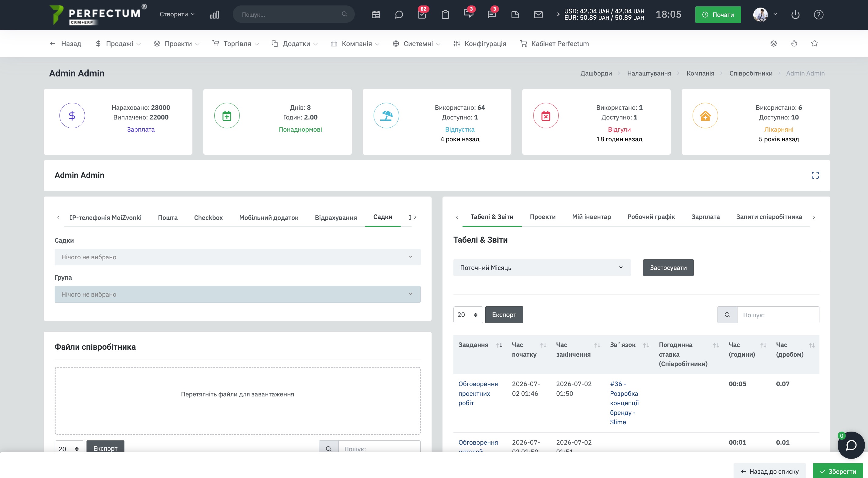This screenshot has width=868, height=478.
Task: Click the power logout icon
Action: click(795, 15)
